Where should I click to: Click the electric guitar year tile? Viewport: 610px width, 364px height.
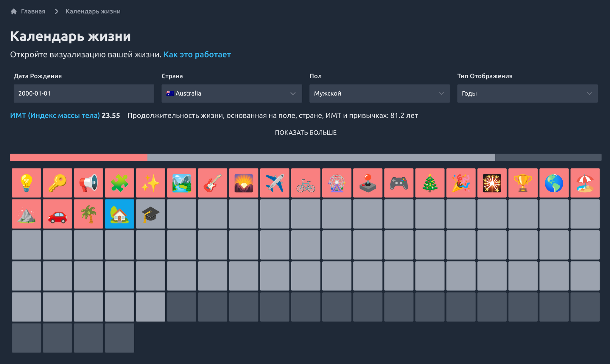point(213,183)
